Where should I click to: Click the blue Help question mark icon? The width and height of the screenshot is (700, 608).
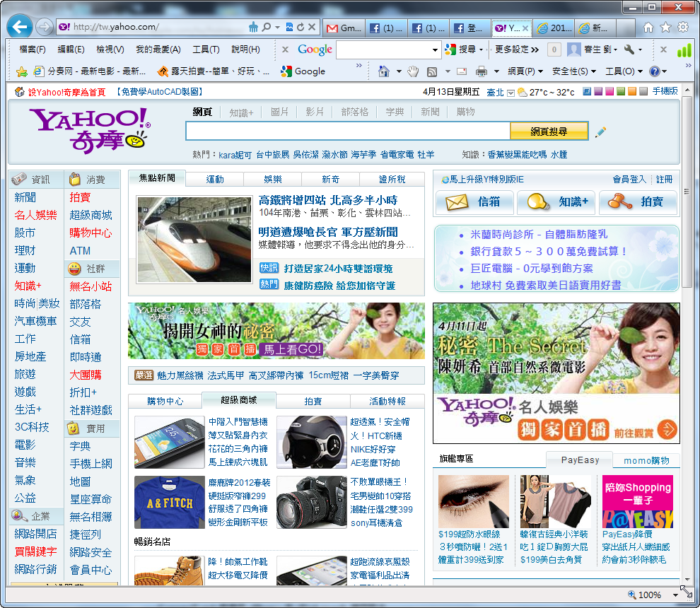click(655, 71)
